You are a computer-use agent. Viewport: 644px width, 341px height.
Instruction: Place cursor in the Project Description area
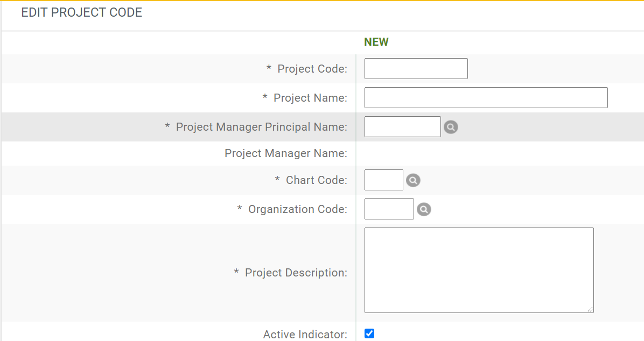pyautogui.click(x=478, y=269)
